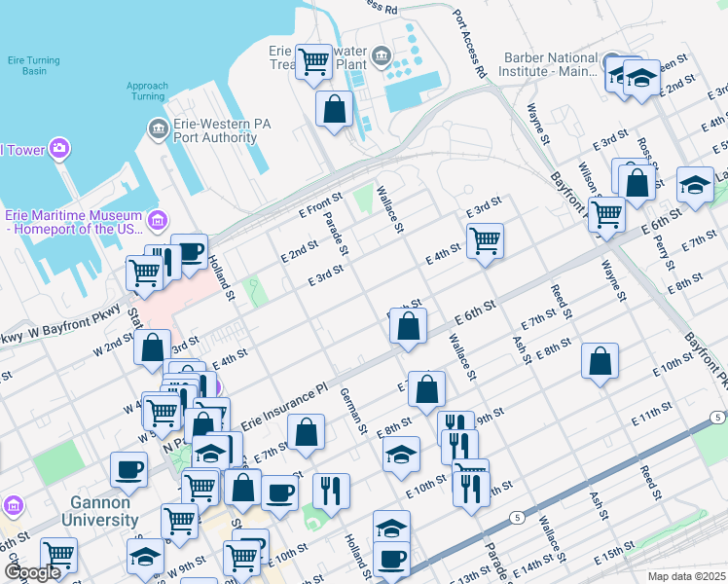728x584 pixels.
Task: Select the shopping cart in the bottom-left corner
Action: (58, 556)
